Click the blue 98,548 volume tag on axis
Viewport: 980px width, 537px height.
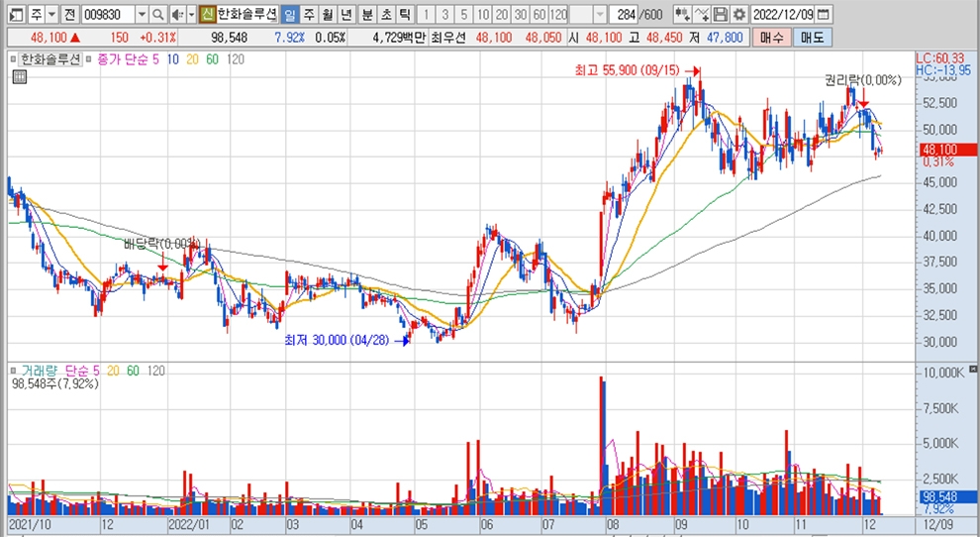coord(947,497)
